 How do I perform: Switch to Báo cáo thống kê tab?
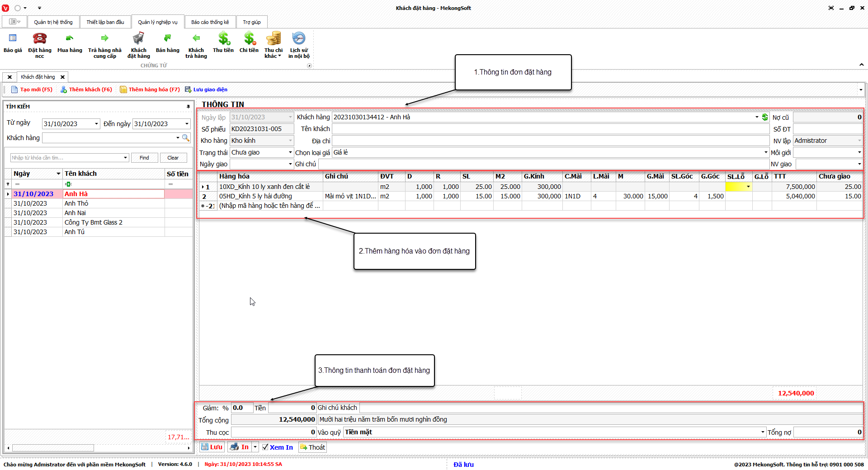click(210, 22)
